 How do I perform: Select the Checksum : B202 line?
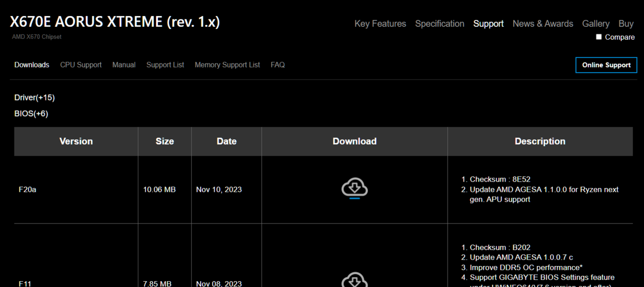[x=500, y=247]
